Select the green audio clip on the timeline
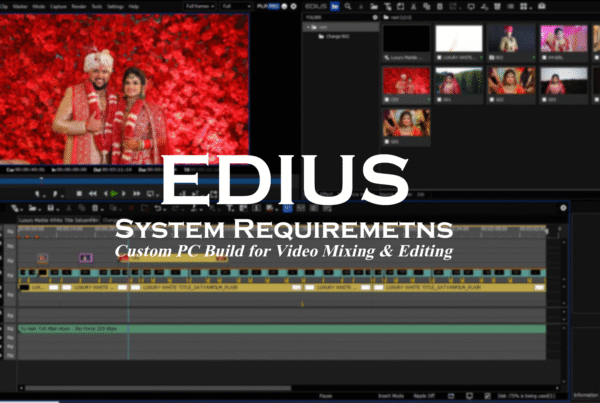This screenshot has height=403, width=600. (x=282, y=329)
